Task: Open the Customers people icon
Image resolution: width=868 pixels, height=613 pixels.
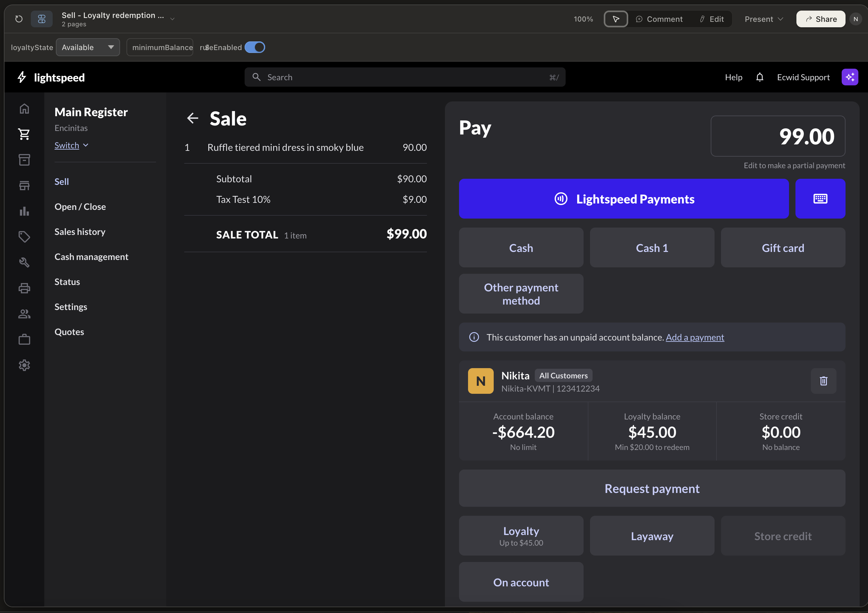Action: (x=24, y=314)
